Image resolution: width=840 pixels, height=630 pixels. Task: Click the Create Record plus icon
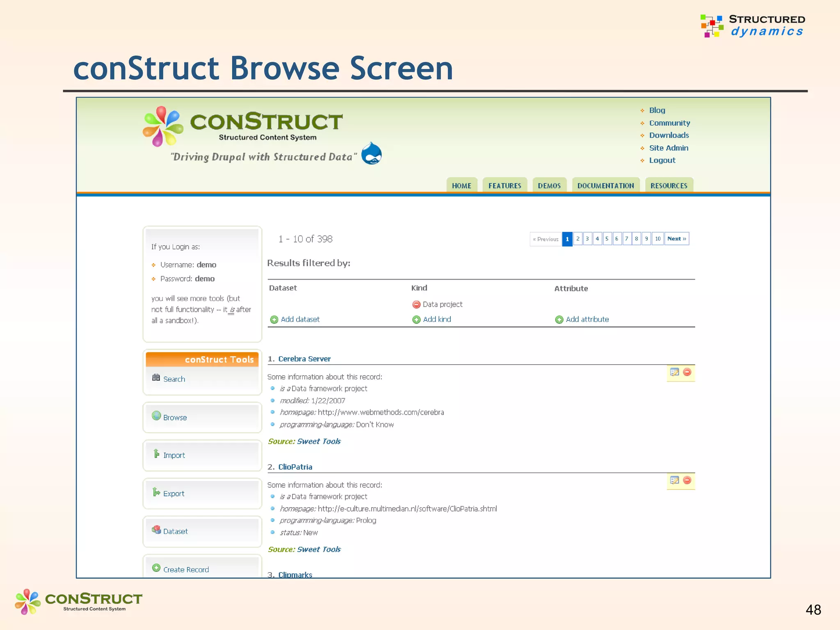(x=156, y=568)
